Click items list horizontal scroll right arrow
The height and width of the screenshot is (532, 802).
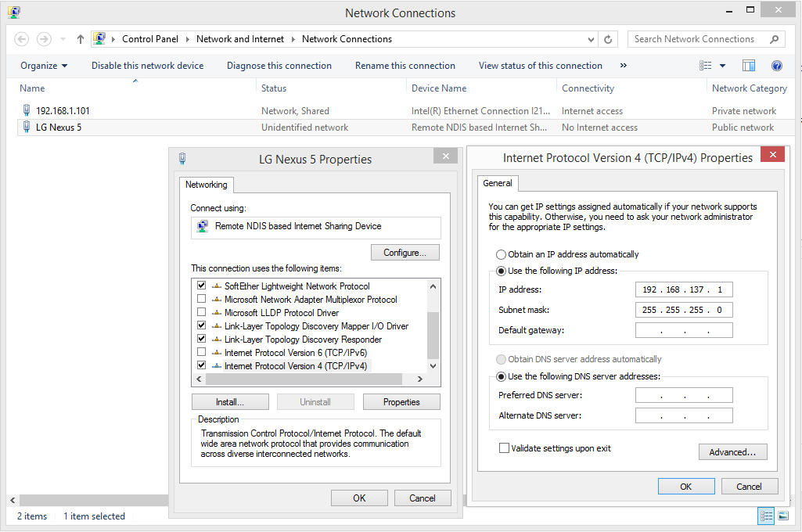[x=420, y=379]
